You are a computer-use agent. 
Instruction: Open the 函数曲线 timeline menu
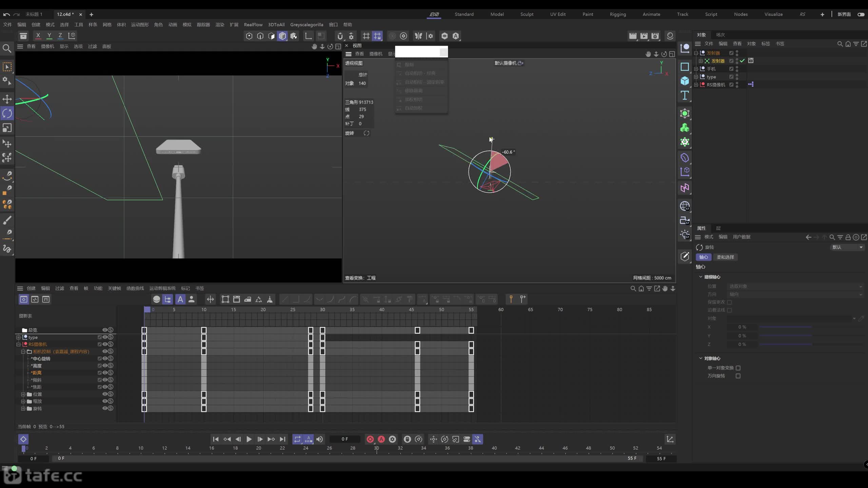(135, 288)
